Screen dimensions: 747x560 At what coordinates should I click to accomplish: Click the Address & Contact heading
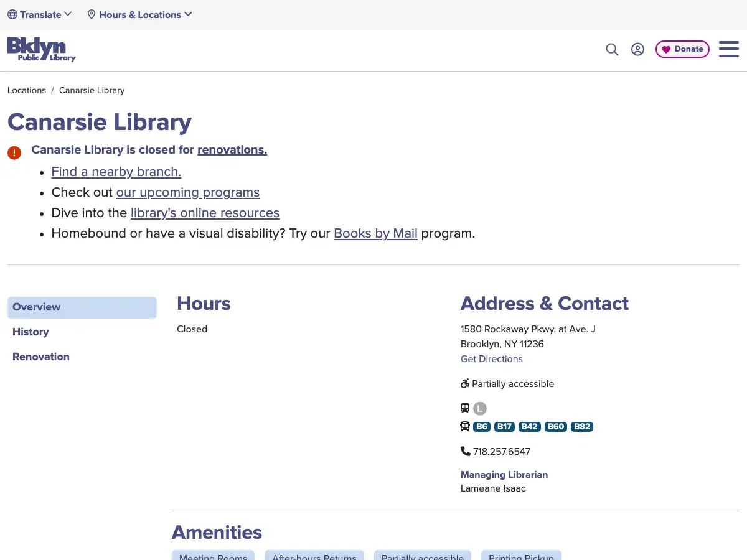point(545,304)
